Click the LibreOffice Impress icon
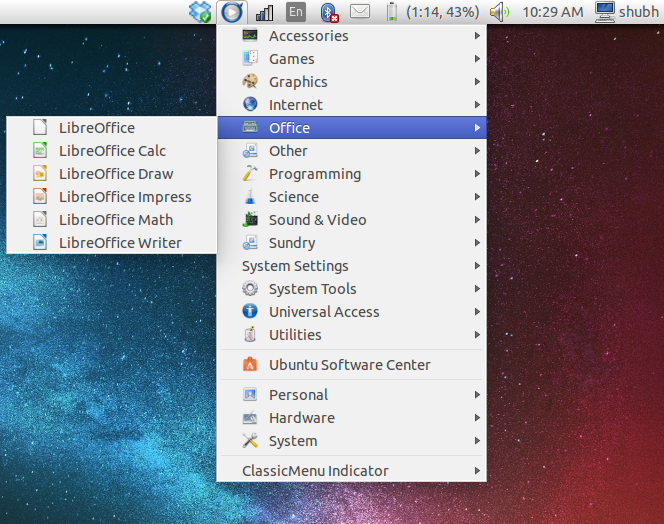 coord(40,196)
